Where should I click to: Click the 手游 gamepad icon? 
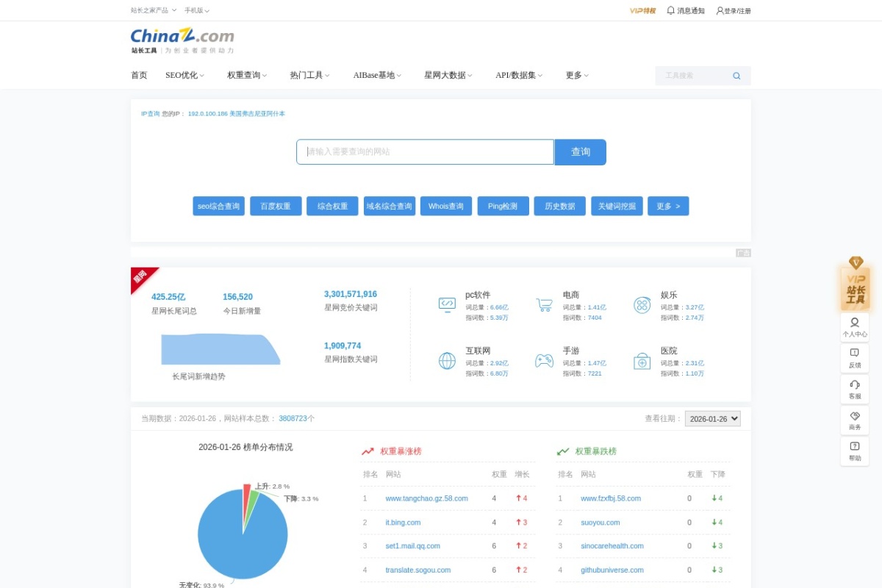click(544, 360)
